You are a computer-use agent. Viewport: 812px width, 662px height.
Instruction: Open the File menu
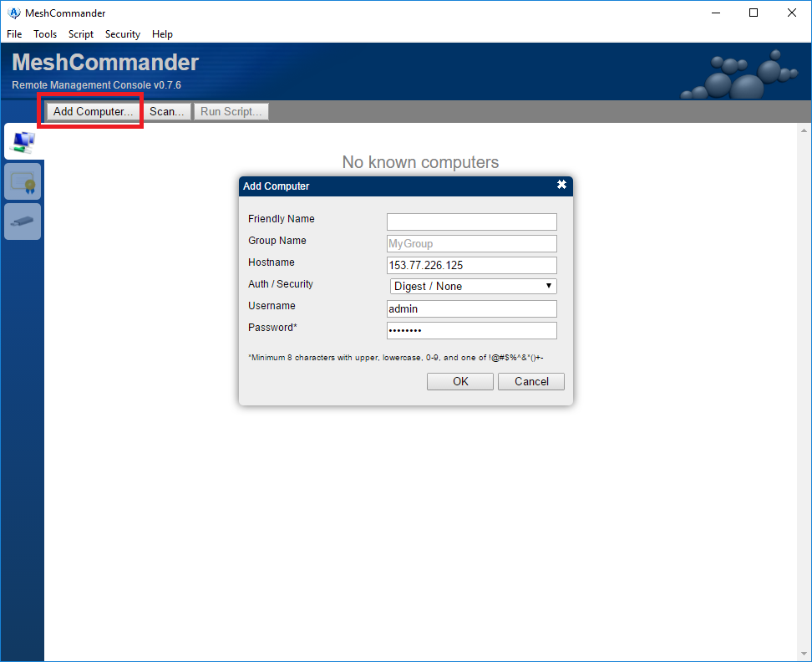[14, 34]
